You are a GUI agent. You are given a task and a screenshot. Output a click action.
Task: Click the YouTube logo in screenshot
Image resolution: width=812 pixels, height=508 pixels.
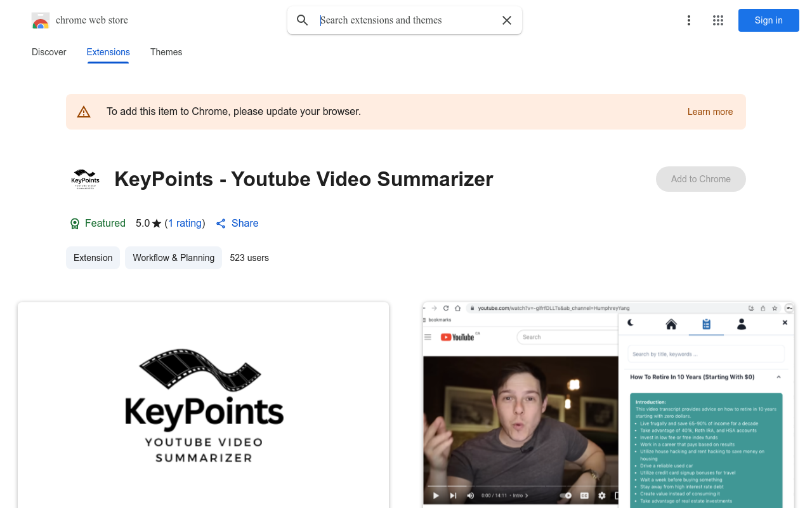[457, 337]
